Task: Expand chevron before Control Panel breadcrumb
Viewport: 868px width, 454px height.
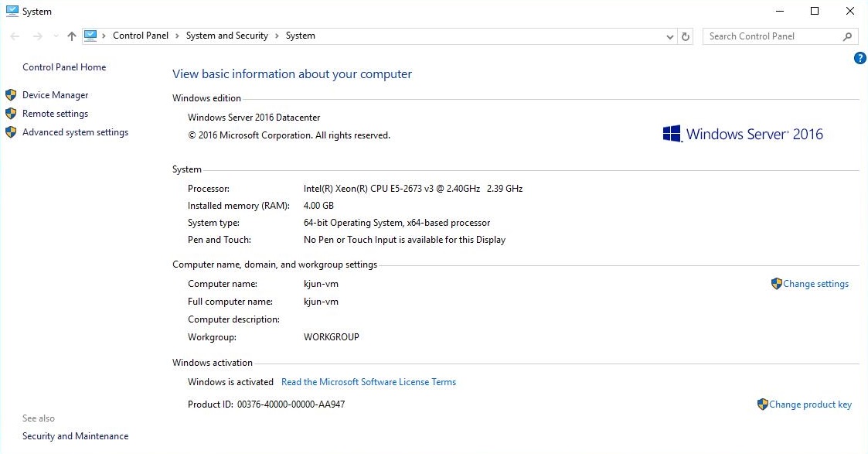Action: (104, 36)
